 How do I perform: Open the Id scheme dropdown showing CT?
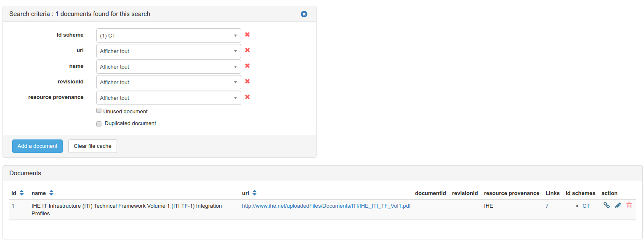tap(168, 35)
